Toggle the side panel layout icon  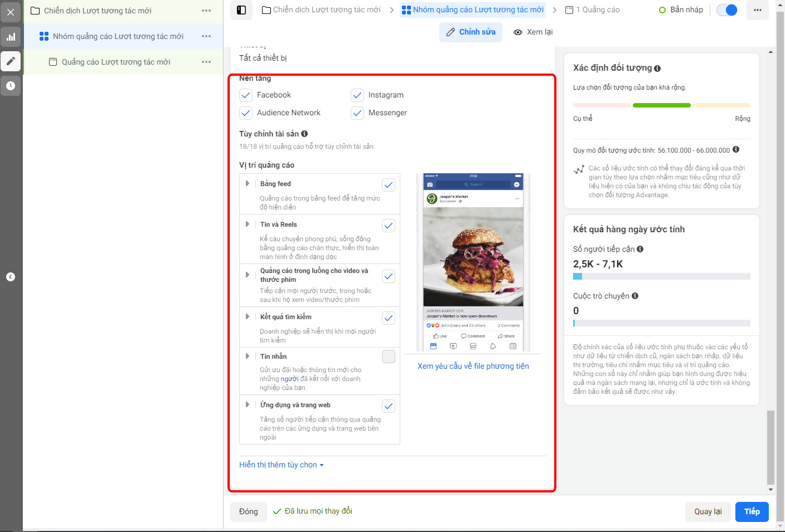pyautogui.click(x=241, y=10)
